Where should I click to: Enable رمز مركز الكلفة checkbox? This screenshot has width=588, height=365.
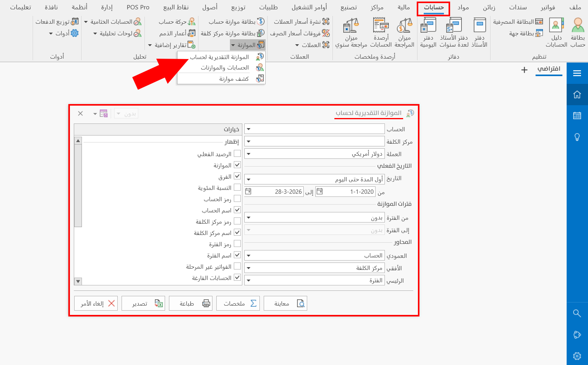[237, 221]
